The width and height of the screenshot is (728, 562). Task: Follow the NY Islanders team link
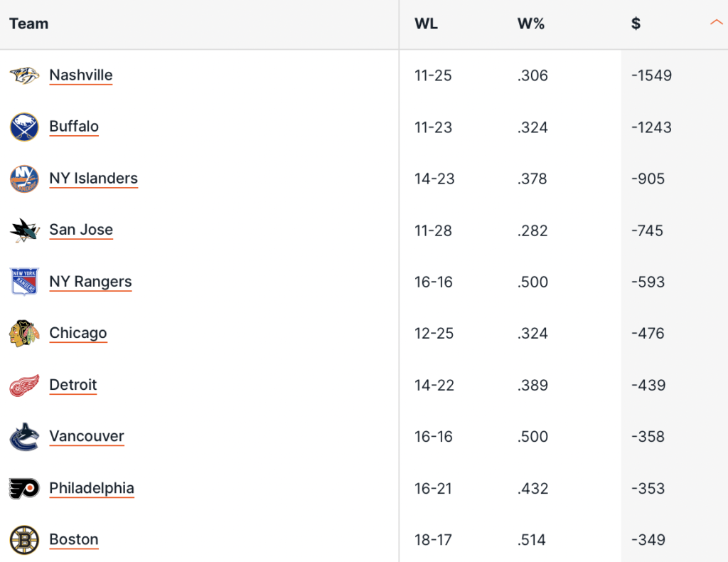tap(93, 179)
